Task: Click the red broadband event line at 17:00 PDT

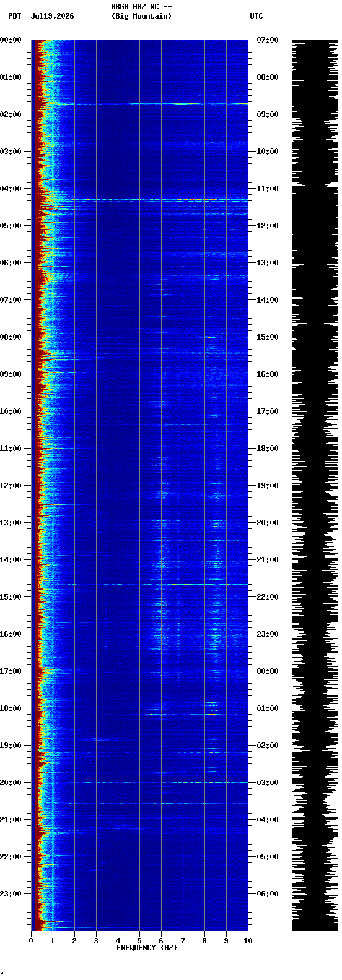Action: tap(139, 671)
